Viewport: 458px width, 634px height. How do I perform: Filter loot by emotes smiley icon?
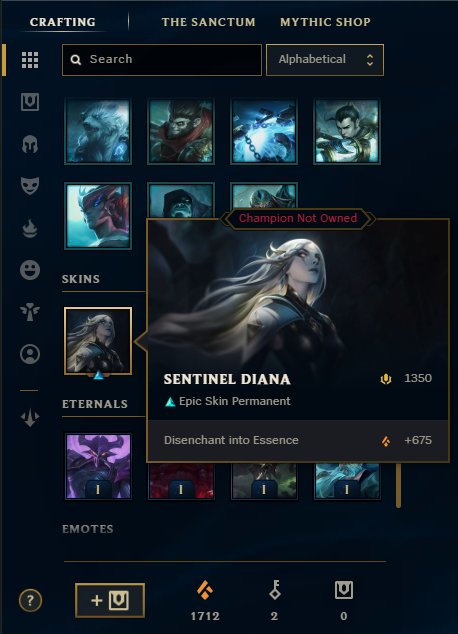(30, 270)
